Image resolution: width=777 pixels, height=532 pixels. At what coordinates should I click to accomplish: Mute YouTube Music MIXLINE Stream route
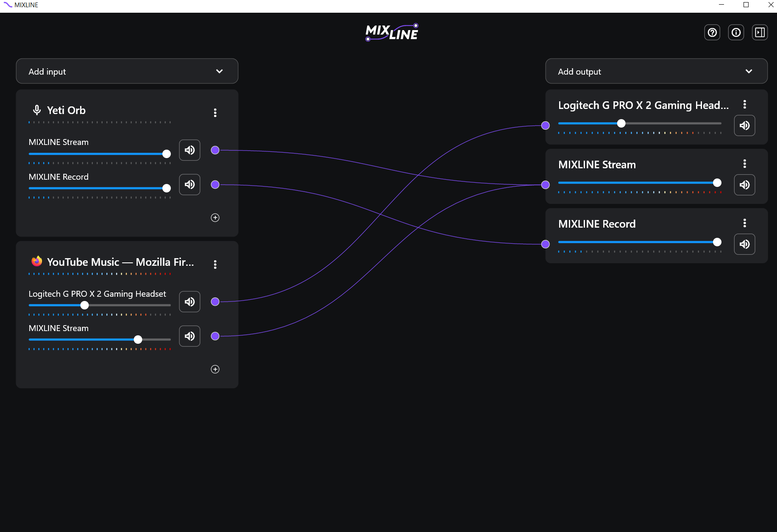[x=189, y=336]
